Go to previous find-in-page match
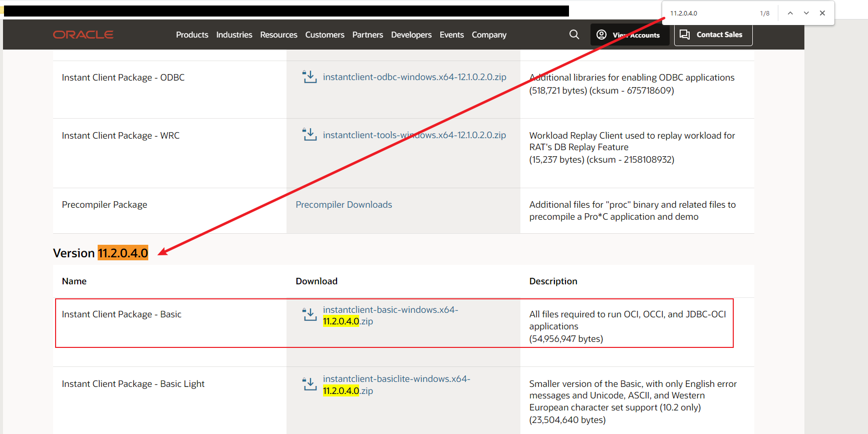868x434 pixels. point(790,13)
